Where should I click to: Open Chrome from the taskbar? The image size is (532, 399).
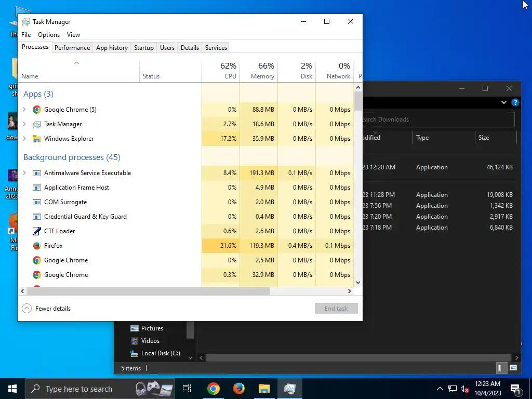[x=213, y=389]
